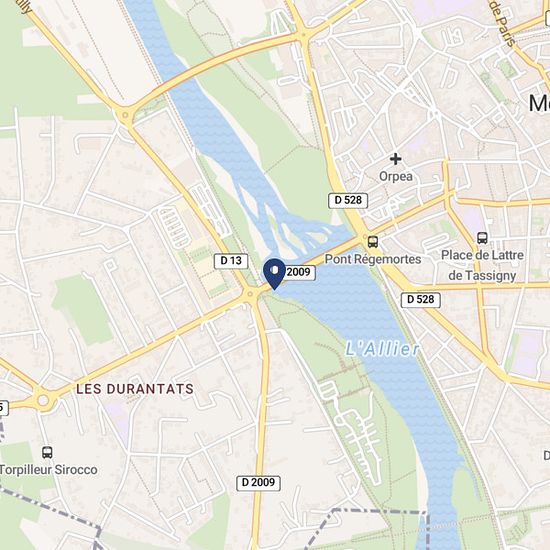Click the roundabout west of LES DURANTATS
550x550 pixels.
43,400
